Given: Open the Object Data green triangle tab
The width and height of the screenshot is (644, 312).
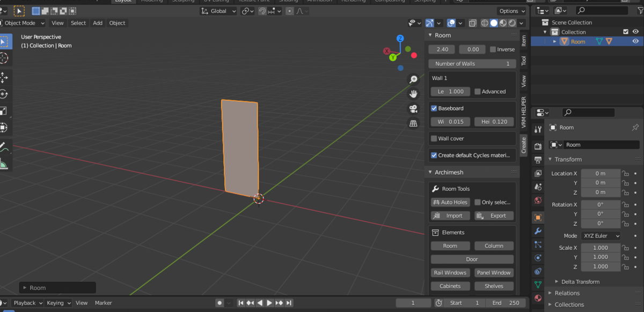Looking at the screenshot, I should pos(538,285).
